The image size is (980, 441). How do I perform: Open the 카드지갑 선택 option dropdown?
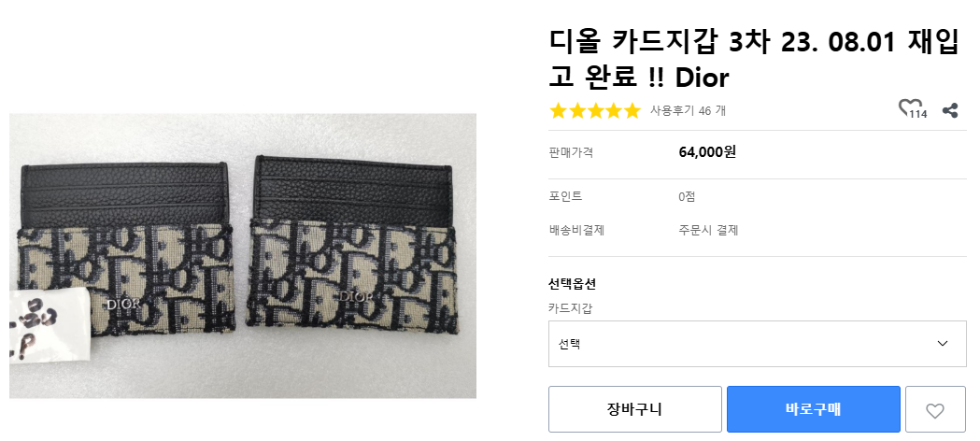click(757, 344)
